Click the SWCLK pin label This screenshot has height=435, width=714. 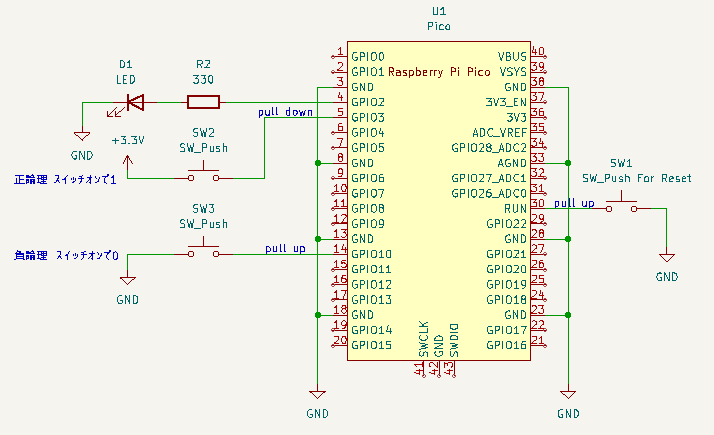(424, 339)
